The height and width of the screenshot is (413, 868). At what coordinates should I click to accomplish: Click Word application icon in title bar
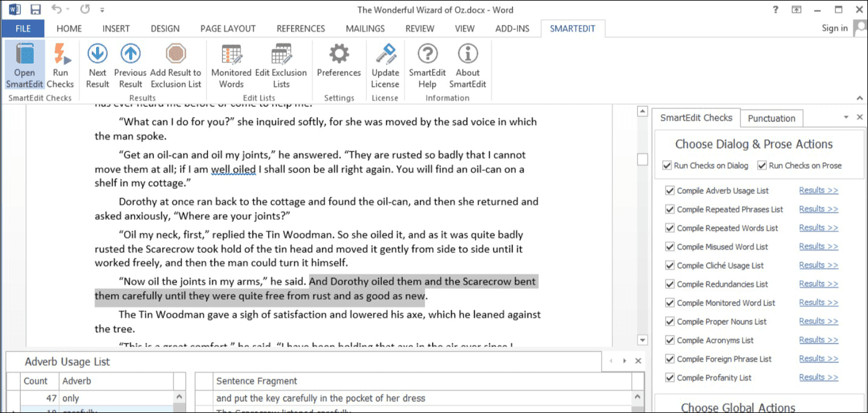pyautogui.click(x=14, y=9)
